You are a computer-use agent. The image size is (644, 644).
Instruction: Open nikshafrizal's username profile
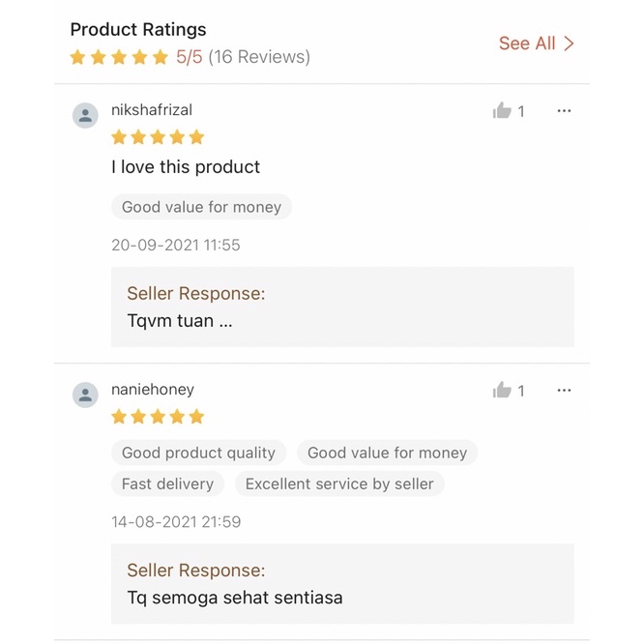pyautogui.click(x=152, y=110)
